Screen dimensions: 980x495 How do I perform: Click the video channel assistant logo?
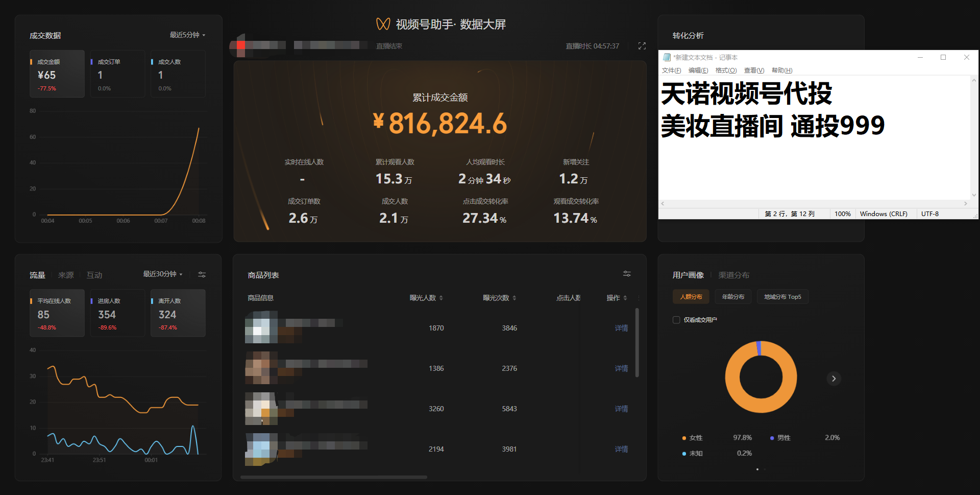[383, 24]
